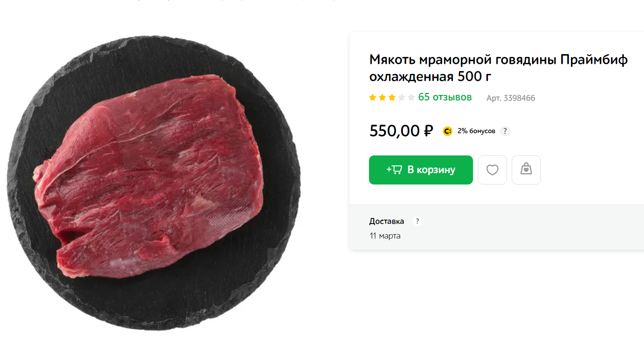Open the beef product photo
The width and height of the screenshot is (644, 348).
pos(154,183)
